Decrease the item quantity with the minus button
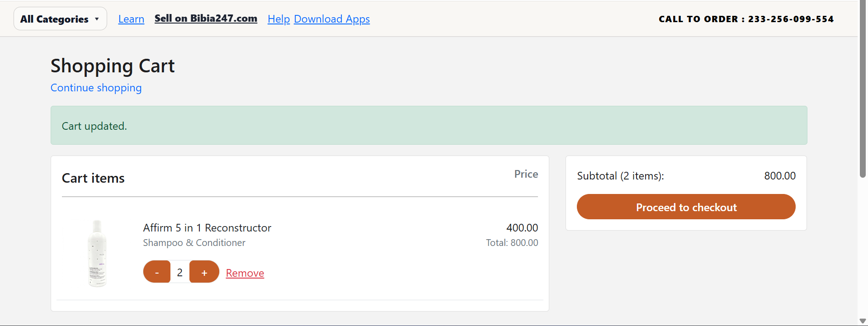Image resolution: width=868 pixels, height=326 pixels. (x=157, y=271)
